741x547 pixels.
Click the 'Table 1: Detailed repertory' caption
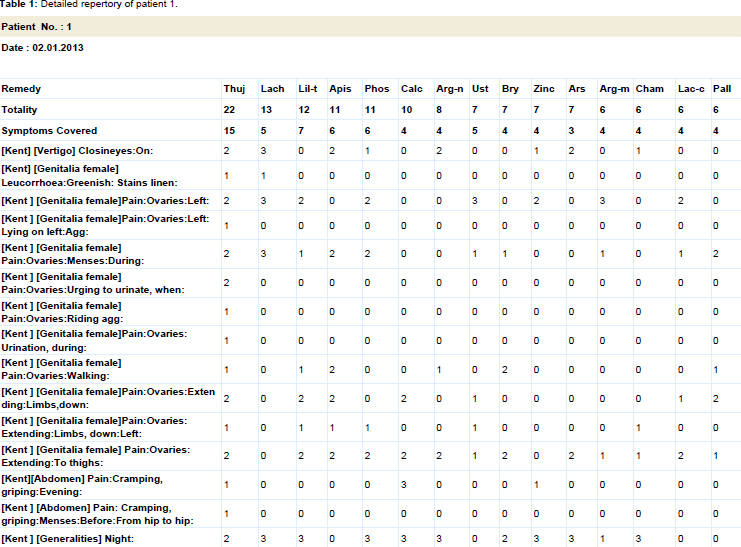click(x=89, y=4)
